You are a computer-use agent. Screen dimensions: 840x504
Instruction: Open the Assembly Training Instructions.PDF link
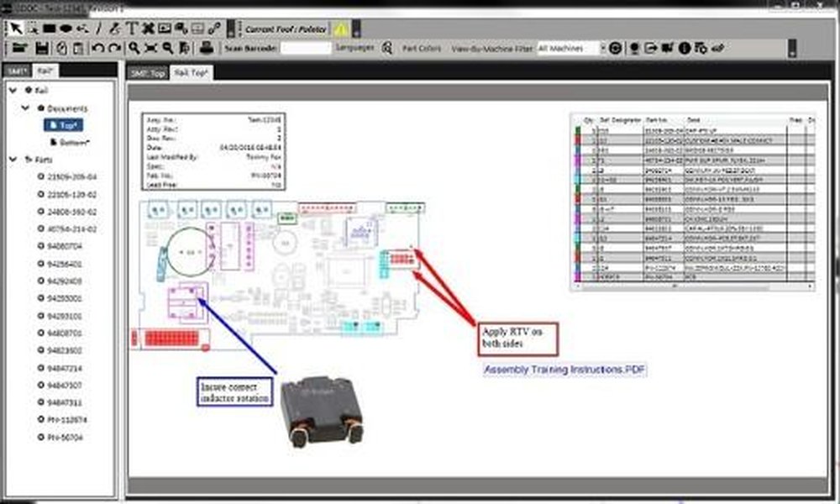click(565, 370)
